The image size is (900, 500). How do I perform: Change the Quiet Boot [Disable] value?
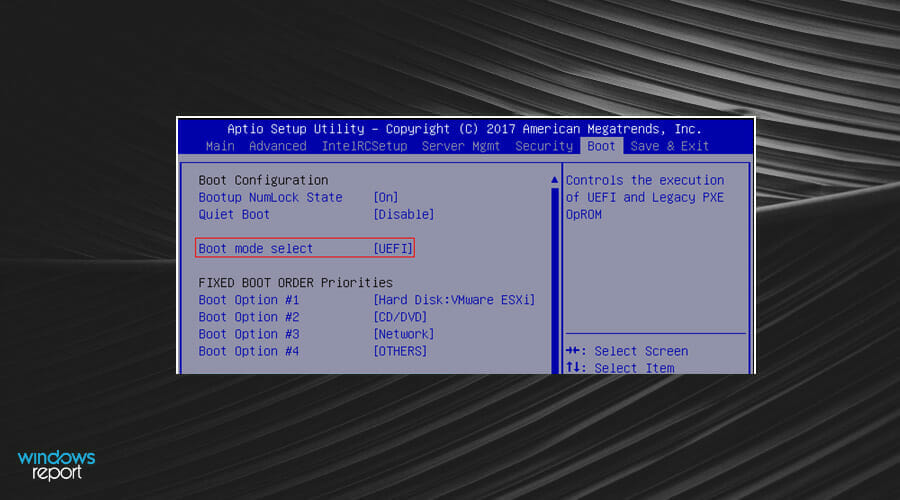coord(404,215)
